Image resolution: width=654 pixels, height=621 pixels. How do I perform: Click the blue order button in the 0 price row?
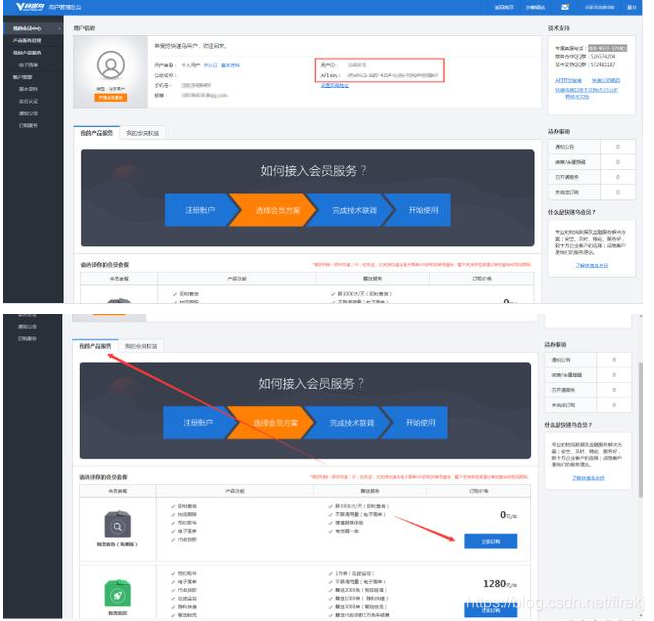(490, 541)
